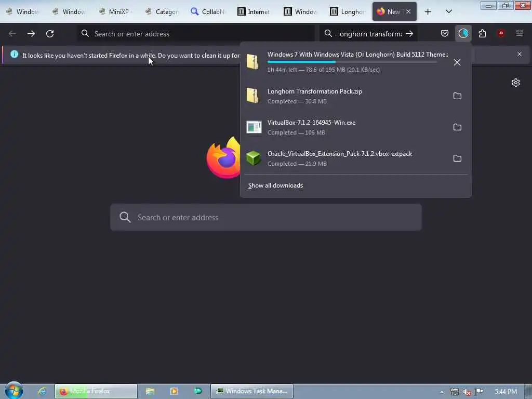The image size is (532, 399).
Task: Open the Action Center flag icon
Action: point(479,392)
